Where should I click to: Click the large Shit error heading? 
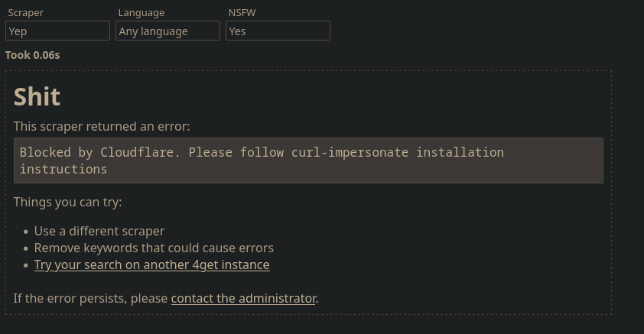tap(37, 97)
